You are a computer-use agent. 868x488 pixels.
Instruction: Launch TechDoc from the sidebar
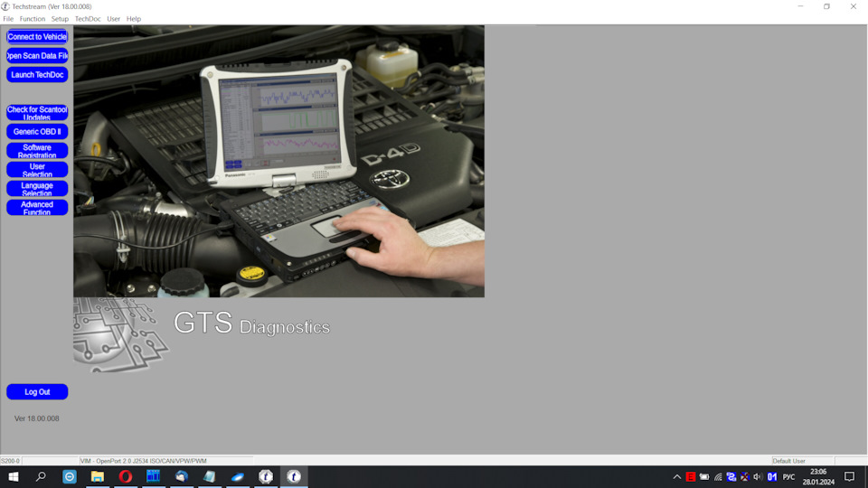click(x=37, y=75)
